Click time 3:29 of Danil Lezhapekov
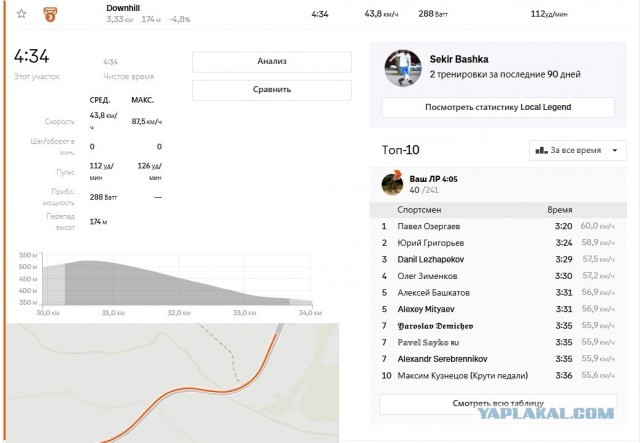 563,259
